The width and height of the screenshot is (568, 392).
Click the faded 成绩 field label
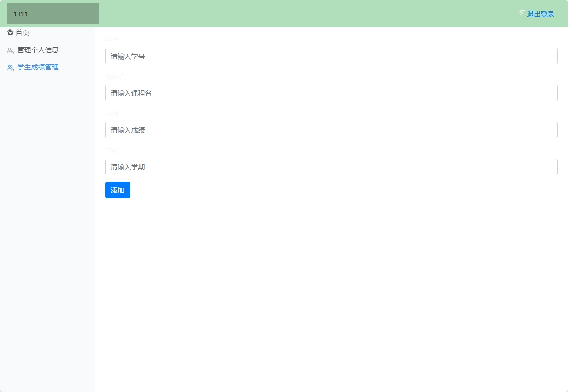tap(112, 113)
